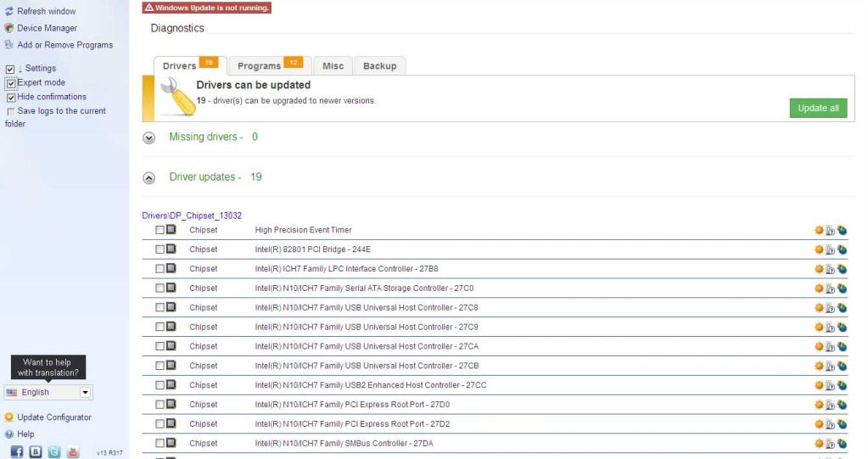Open driver info icon for High Precision Event Timer
The image size is (868, 459).
click(831, 230)
